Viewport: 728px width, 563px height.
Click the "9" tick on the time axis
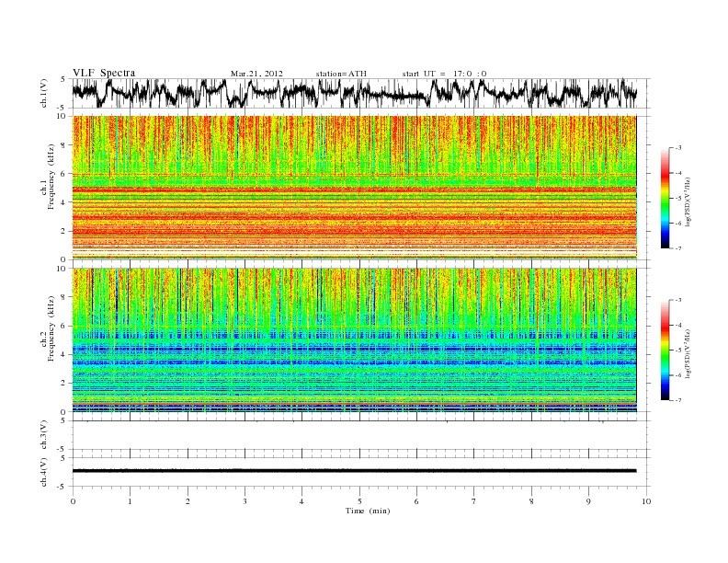coord(588,501)
